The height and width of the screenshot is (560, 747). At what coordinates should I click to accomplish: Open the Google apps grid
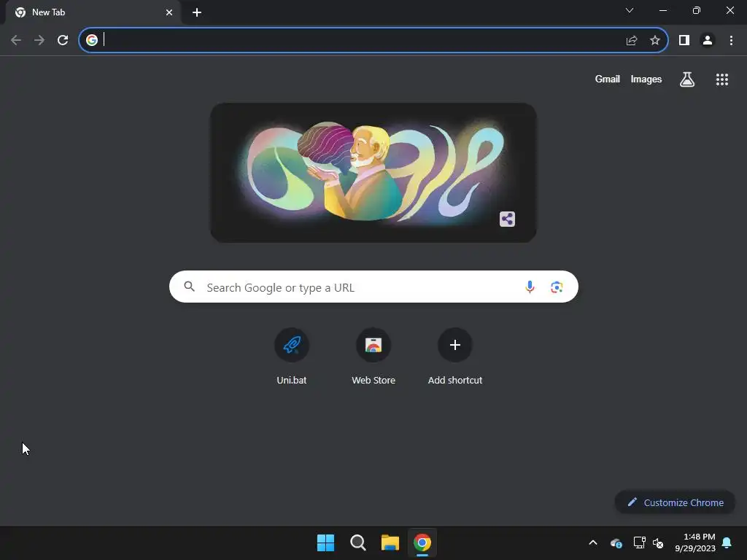point(722,79)
